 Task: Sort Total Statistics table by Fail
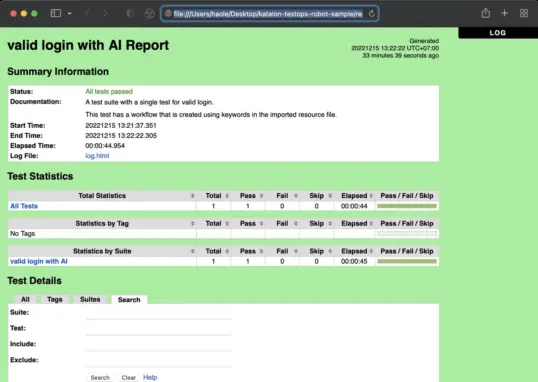pos(282,196)
